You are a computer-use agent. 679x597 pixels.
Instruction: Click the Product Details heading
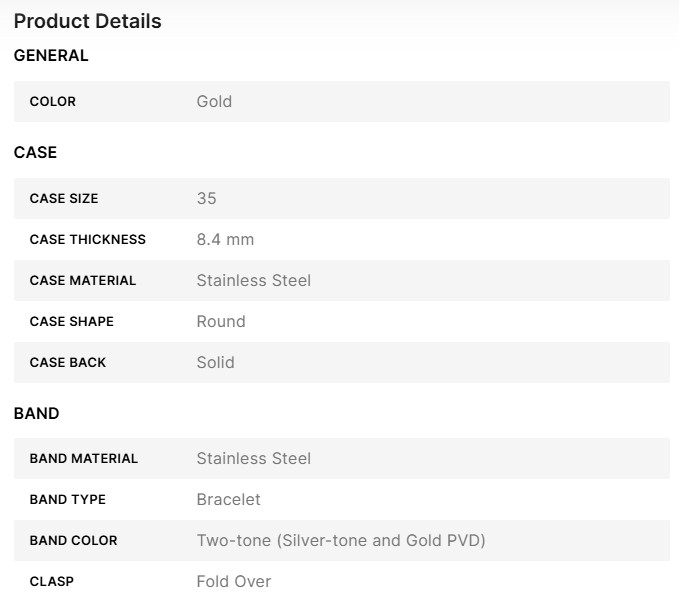click(x=88, y=21)
